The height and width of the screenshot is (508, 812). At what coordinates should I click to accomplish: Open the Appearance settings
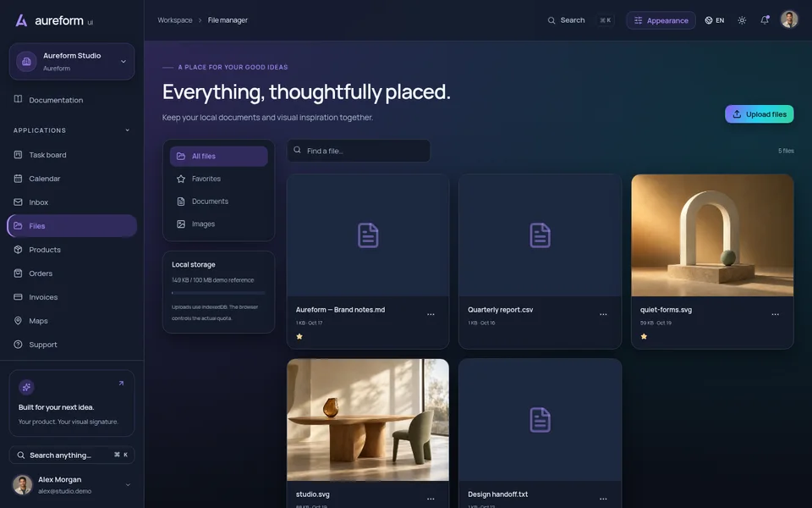tap(661, 20)
